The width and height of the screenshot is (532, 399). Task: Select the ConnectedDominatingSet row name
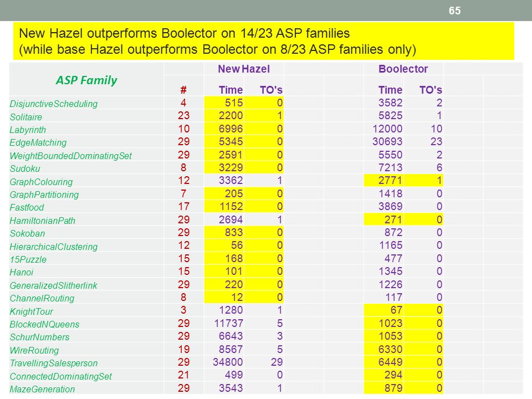click(61, 376)
